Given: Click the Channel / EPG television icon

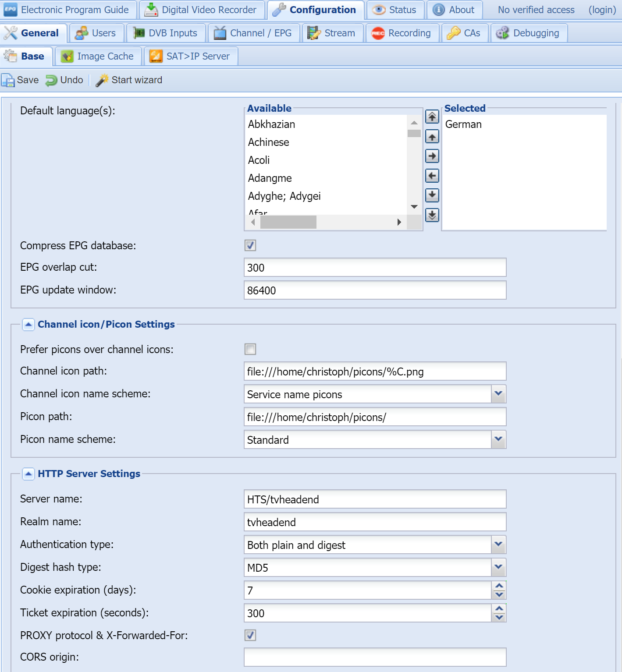Looking at the screenshot, I should click(x=220, y=33).
